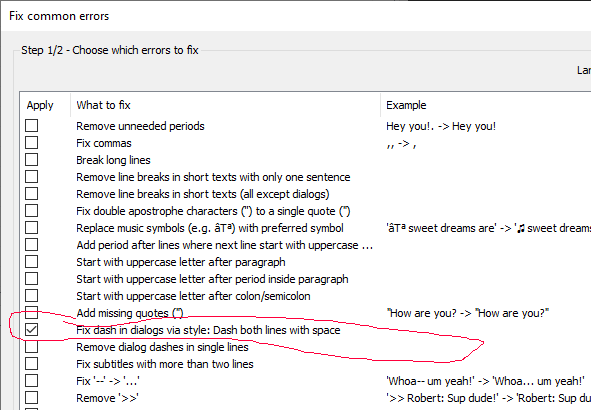Screen dimensions: 591x410
Task: Enable Remove line breaks with only one sentence
Action: tap(32, 176)
